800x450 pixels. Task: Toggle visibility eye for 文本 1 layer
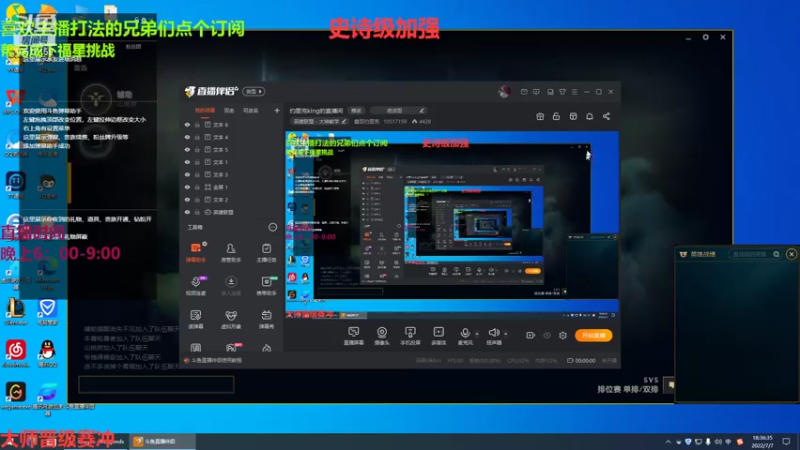(187, 162)
